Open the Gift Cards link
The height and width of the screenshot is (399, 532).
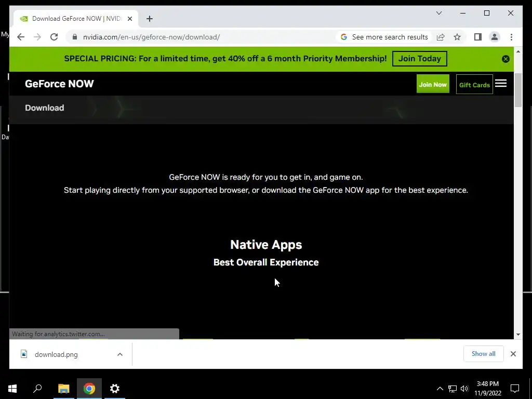474,85
